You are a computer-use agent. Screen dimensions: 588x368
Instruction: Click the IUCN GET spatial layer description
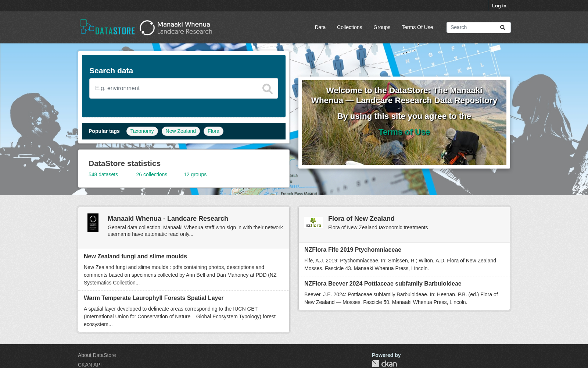click(x=180, y=316)
